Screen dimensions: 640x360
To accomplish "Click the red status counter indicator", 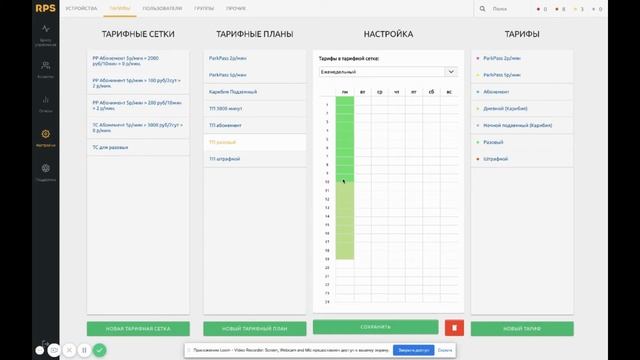I will (x=542, y=9).
